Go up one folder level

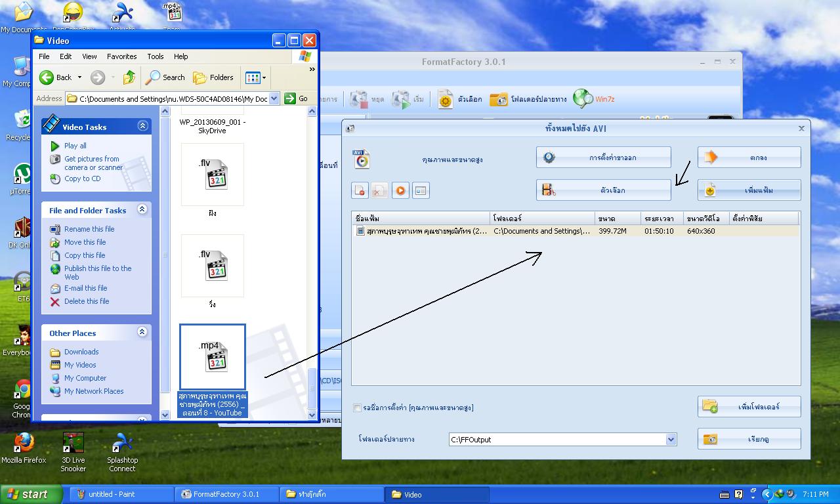[x=129, y=77]
